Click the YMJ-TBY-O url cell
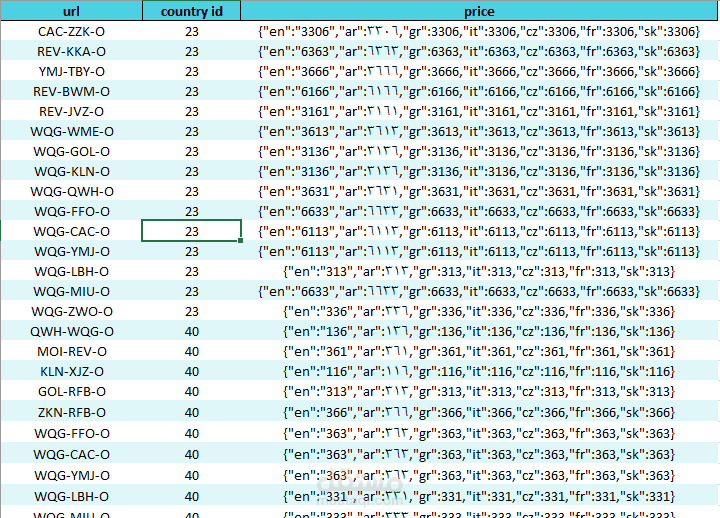Viewport: 720px width, 518px height. tap(71, 72)
